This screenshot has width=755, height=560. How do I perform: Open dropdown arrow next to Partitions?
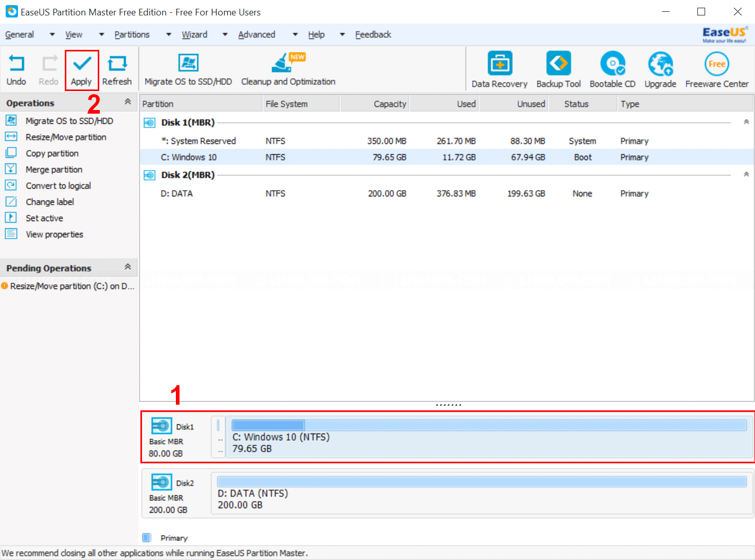click(x=169, y=34)
